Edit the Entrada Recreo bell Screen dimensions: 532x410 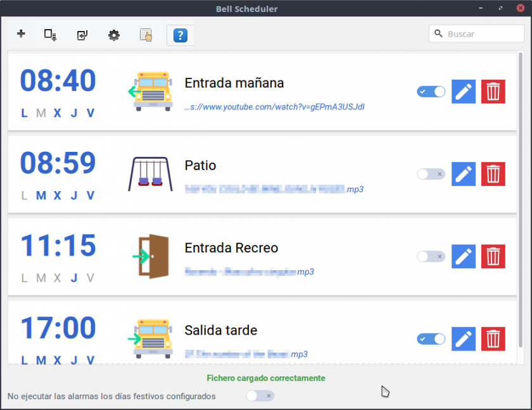click(x=464, y=256)
